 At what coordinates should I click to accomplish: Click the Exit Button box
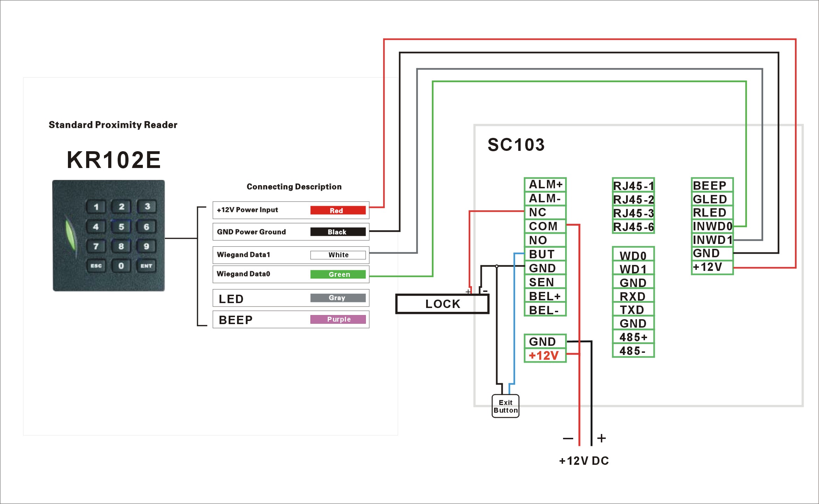(505, 406)
